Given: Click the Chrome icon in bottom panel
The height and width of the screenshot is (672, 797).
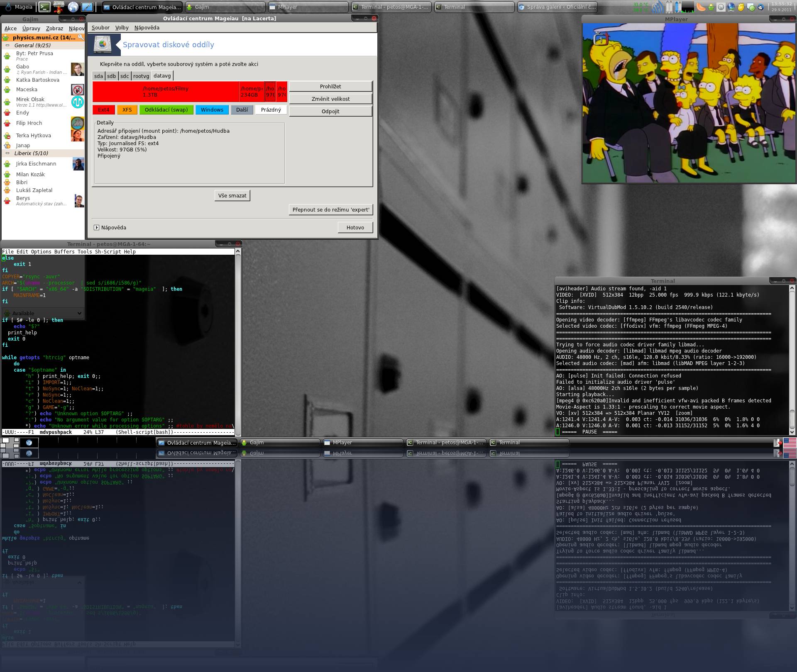Looking at the screenshot, I should 29,443.
